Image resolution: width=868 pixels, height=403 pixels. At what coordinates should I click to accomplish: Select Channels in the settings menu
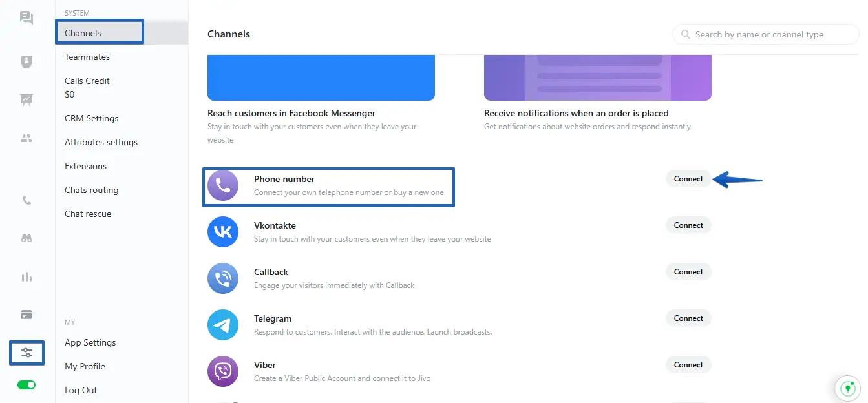[83, 33]
